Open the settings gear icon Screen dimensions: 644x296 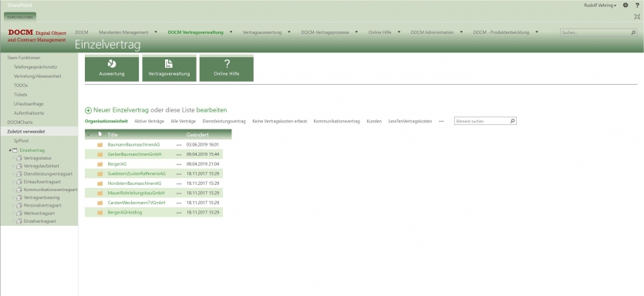coord(625,5)
